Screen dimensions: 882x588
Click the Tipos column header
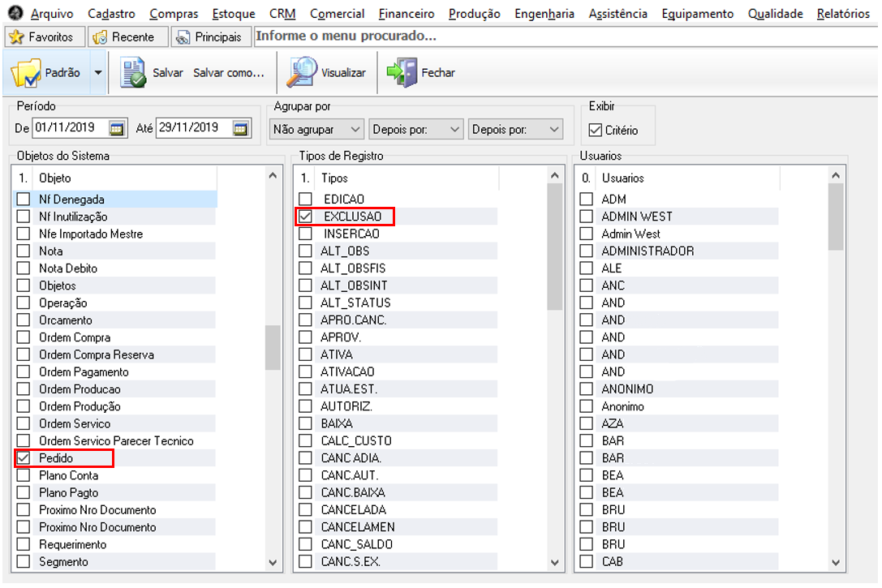point(407,178)
